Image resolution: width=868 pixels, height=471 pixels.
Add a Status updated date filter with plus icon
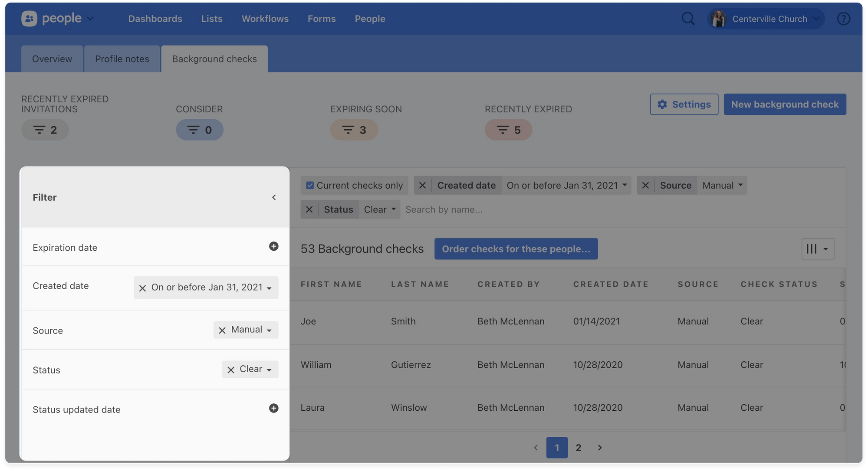274,408
